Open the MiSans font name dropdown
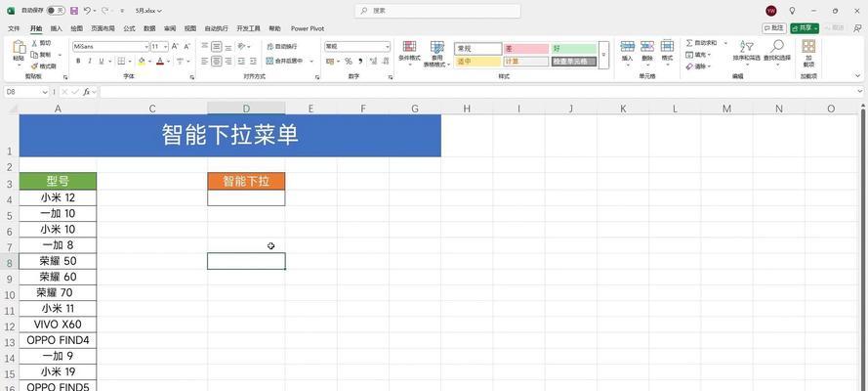Screen dimensions: 868x391 pos(146,47)
